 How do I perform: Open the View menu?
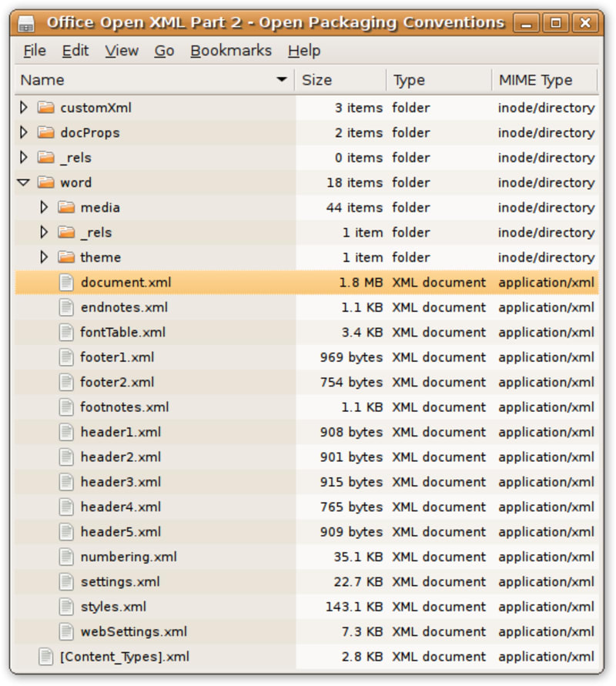click(121, 50)
